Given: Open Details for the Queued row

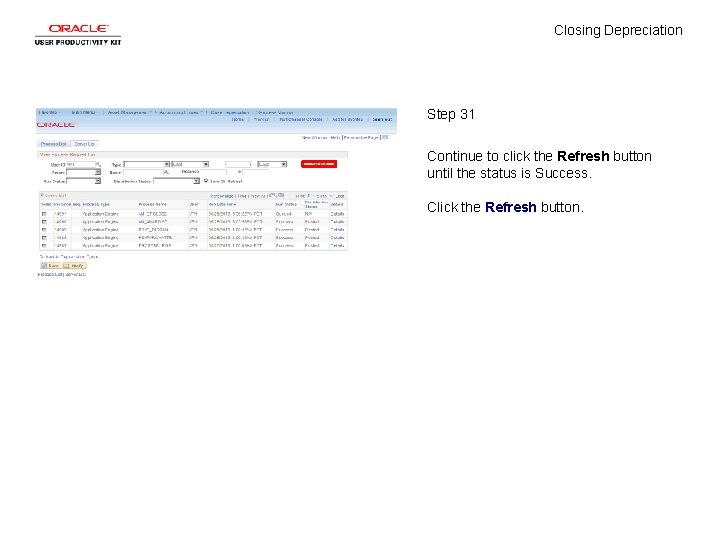Looking at the screenshot, I should point(337,214).
